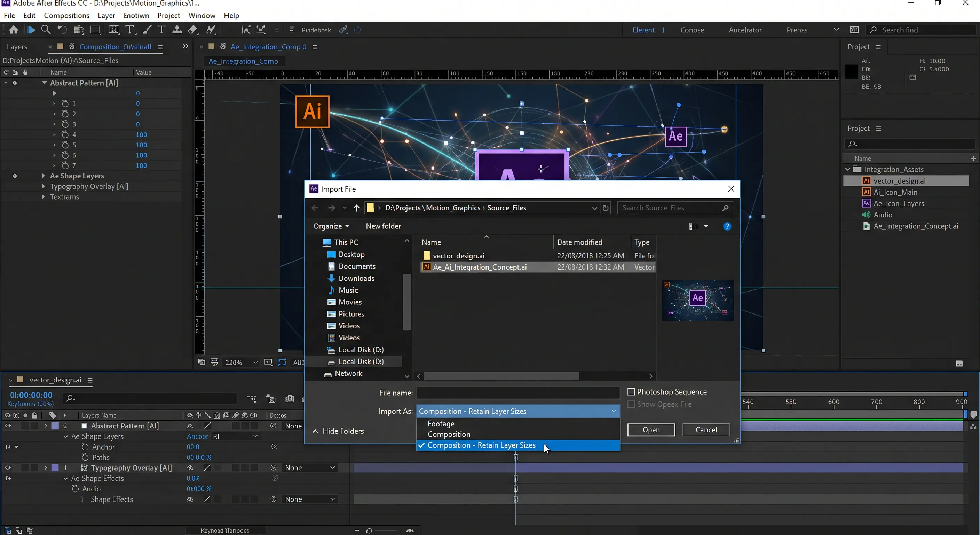Viewport: 980px width, 535px height.
Task: Toggle visibility of Abstract Pattern [AI] timeline layer
Action: pyautogui.click(x=8, y=426)
